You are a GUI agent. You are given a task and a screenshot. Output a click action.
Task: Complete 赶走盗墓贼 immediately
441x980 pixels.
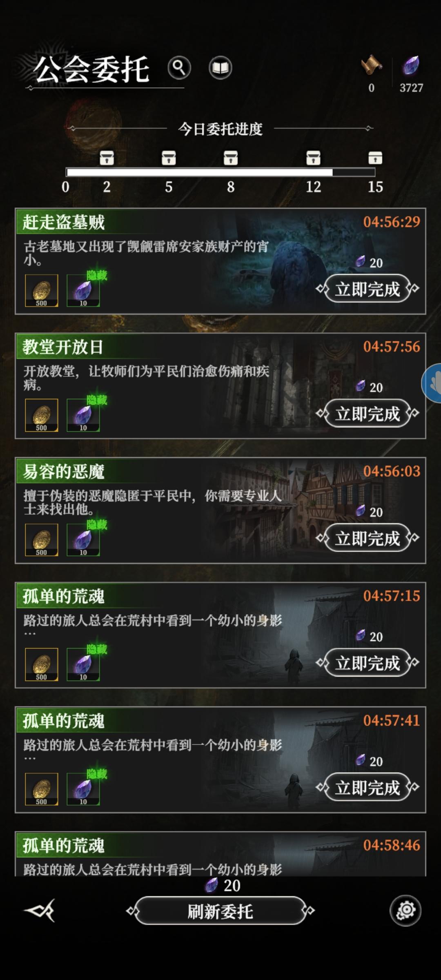367,289
